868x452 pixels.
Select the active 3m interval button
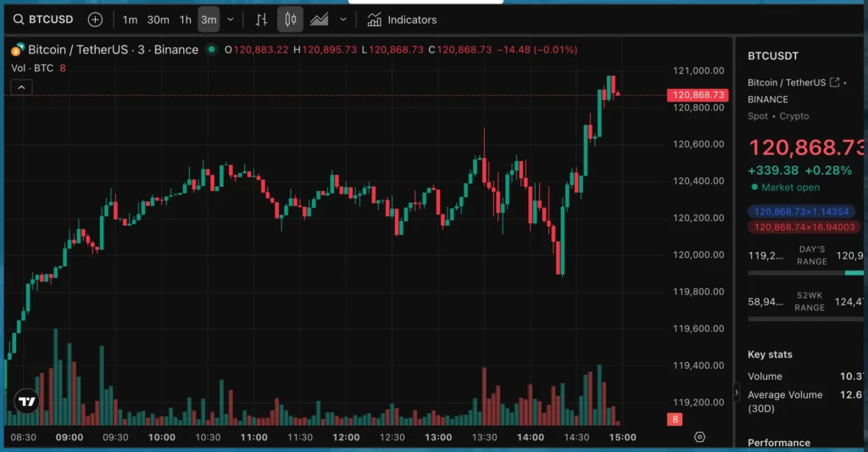(x=209, y=19)
